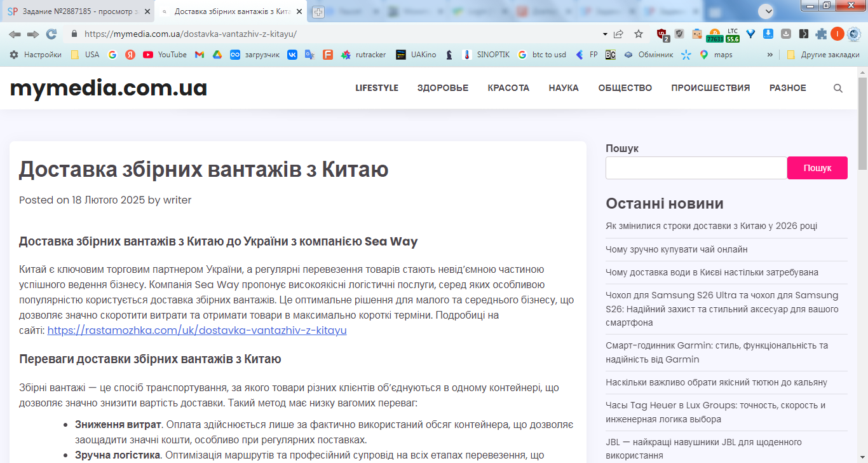Open the btc to usd bookmark
This screenshot has height=463, width=868.
click(542, 55)
